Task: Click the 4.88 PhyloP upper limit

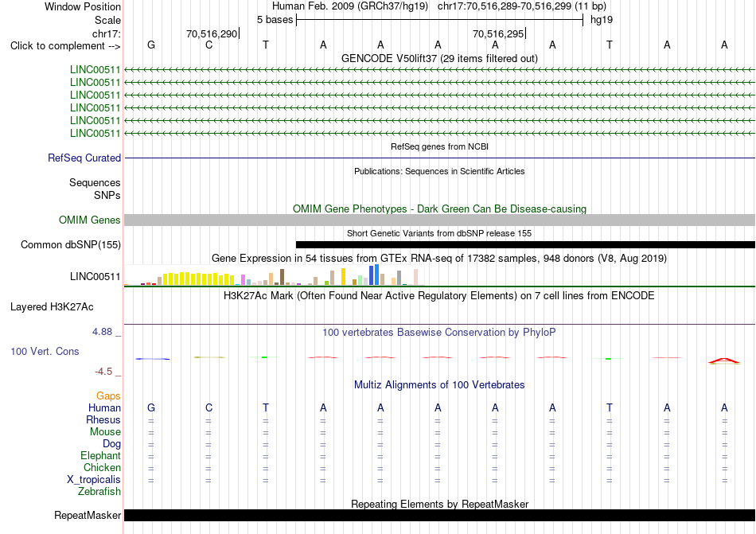Action: [x=102, y=332]
